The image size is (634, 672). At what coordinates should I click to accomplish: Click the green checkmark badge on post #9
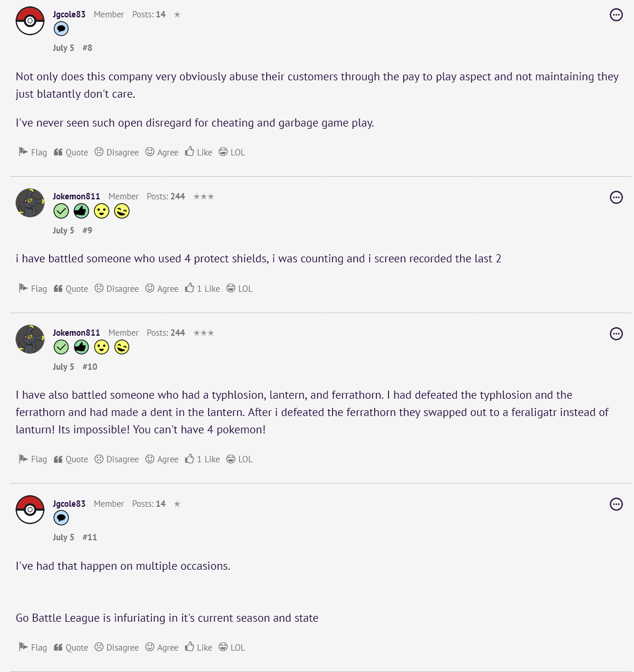(x=61, y=211)
